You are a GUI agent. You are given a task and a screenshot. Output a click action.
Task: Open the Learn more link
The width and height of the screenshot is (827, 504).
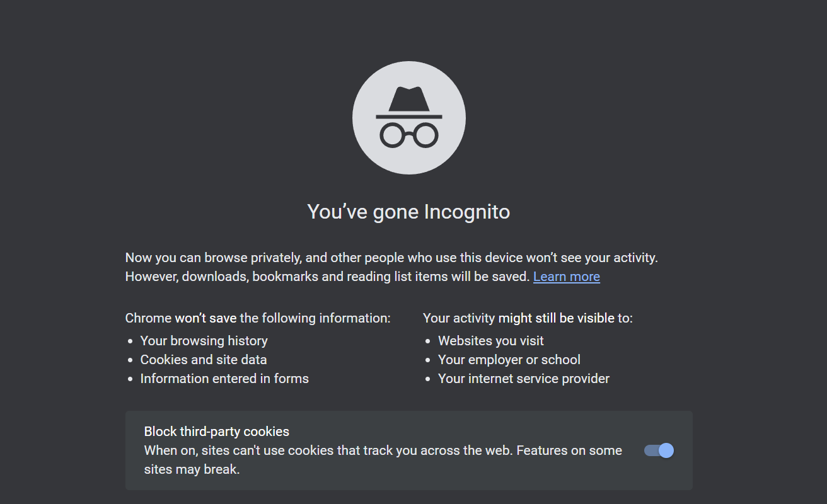(567, 277)
